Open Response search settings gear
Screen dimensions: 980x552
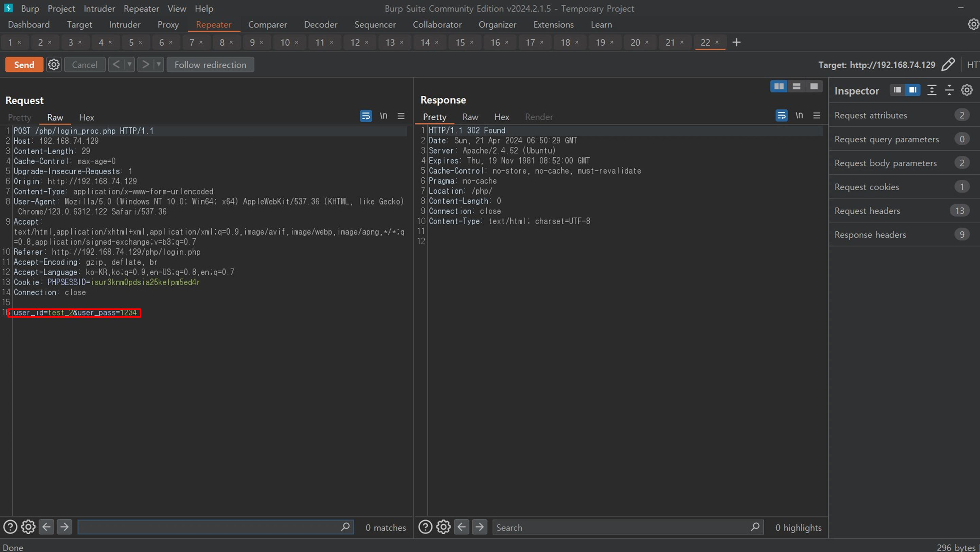pos(443,527)
